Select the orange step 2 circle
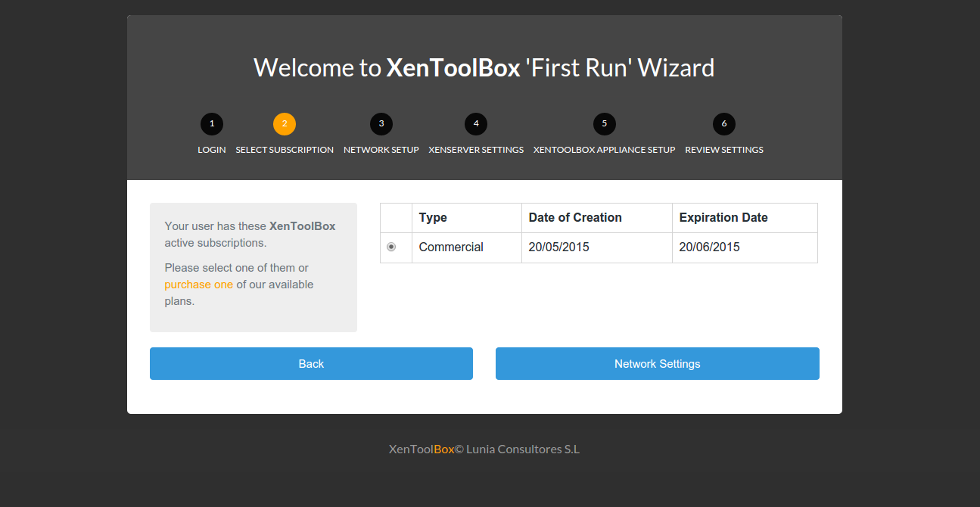The height and width of the screenshot is (507, 980). [x=285, y=123]
